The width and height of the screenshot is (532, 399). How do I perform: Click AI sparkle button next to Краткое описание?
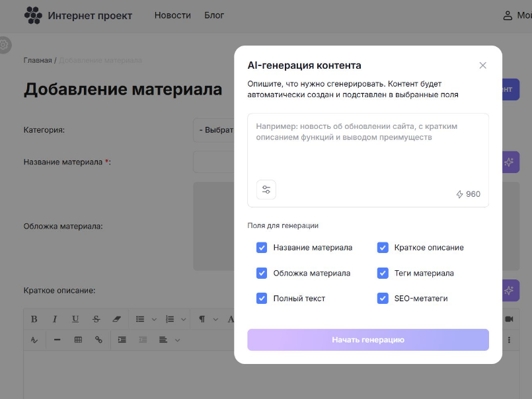pos(510,291)
